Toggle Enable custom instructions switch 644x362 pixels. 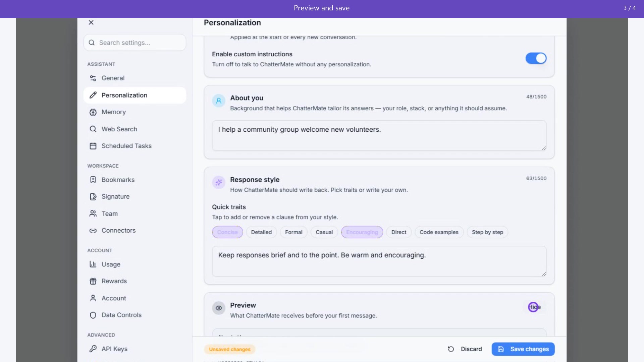click(536, 58)
